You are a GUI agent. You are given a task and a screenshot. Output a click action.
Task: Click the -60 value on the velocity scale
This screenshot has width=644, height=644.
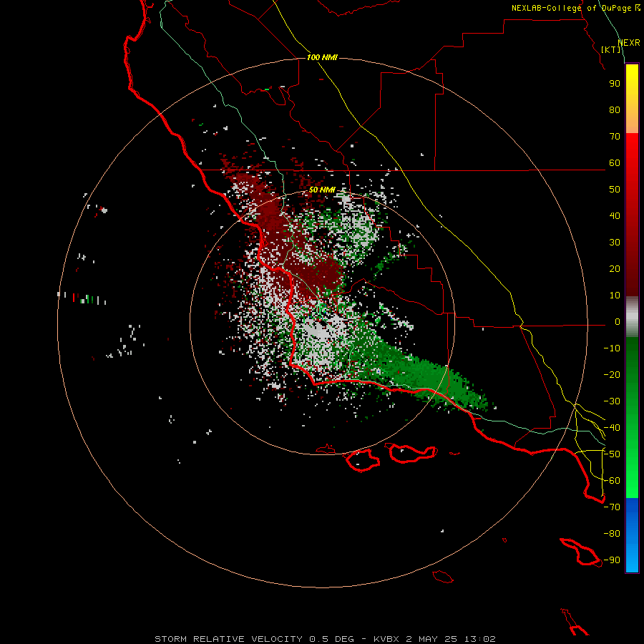pos(612,481)
